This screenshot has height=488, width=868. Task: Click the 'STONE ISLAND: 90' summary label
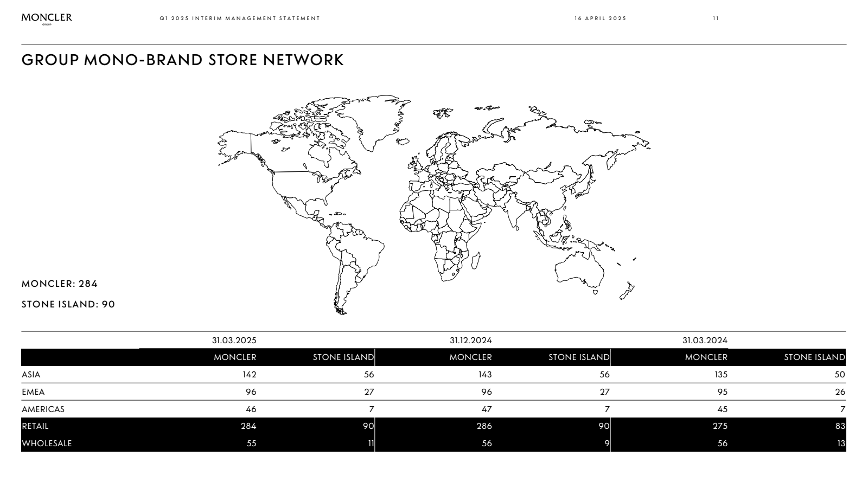click(x=68, y=304)
